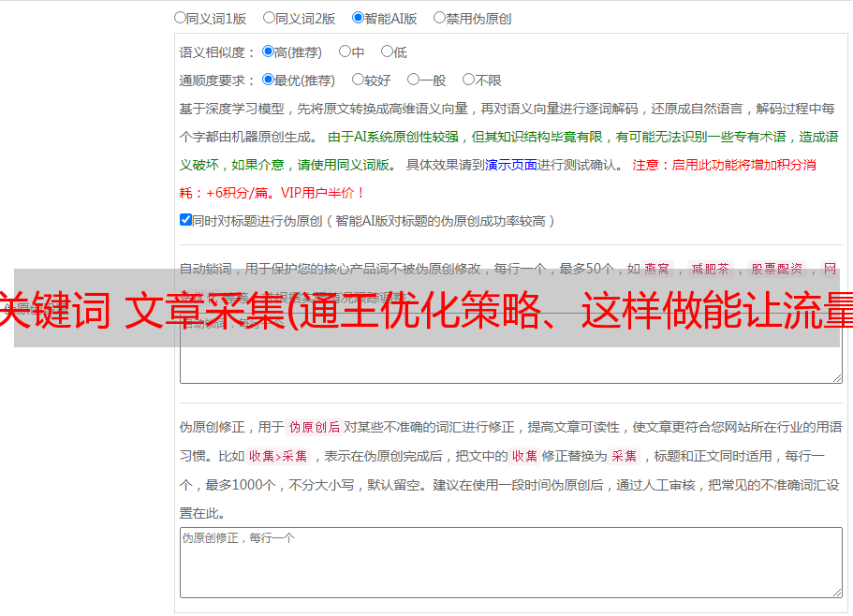
Task: Focus the 伪原创修正 text area
Action: (x=510, y=562)
